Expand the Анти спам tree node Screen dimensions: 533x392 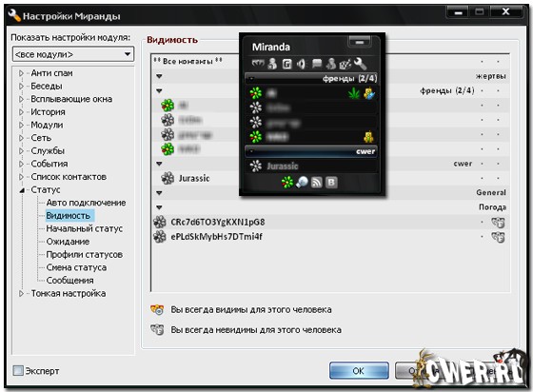coord(21,73)
